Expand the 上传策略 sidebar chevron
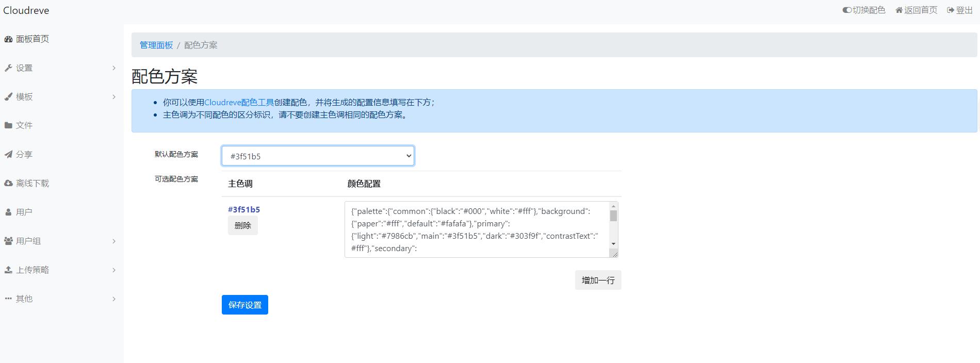Screen dimensions: 980x363 (114, 270)
